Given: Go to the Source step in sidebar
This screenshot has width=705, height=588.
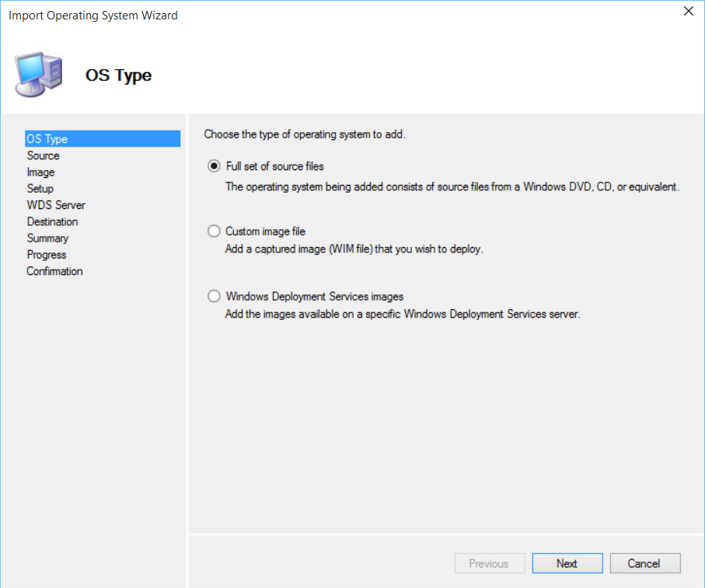Looking at the screenshot, I should 43,155.
